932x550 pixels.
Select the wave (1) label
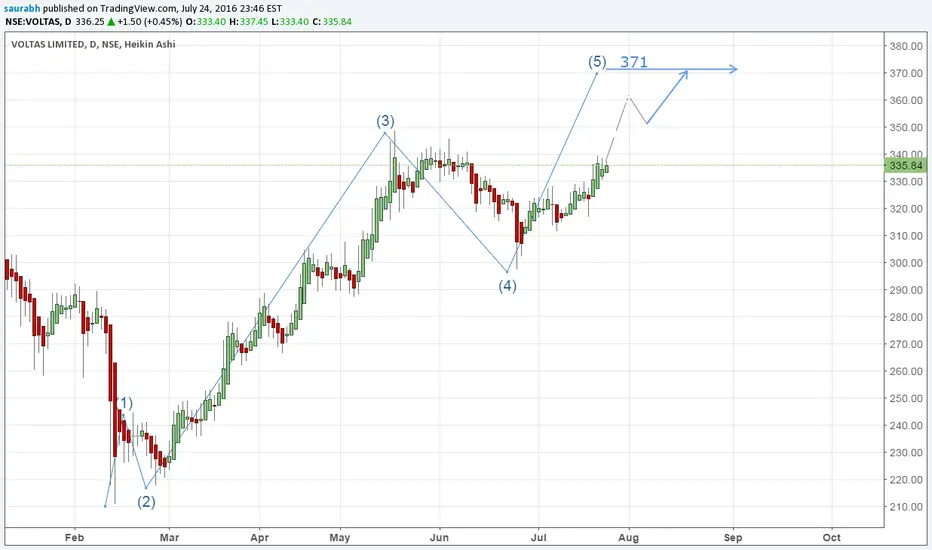[x=124, y=404]
